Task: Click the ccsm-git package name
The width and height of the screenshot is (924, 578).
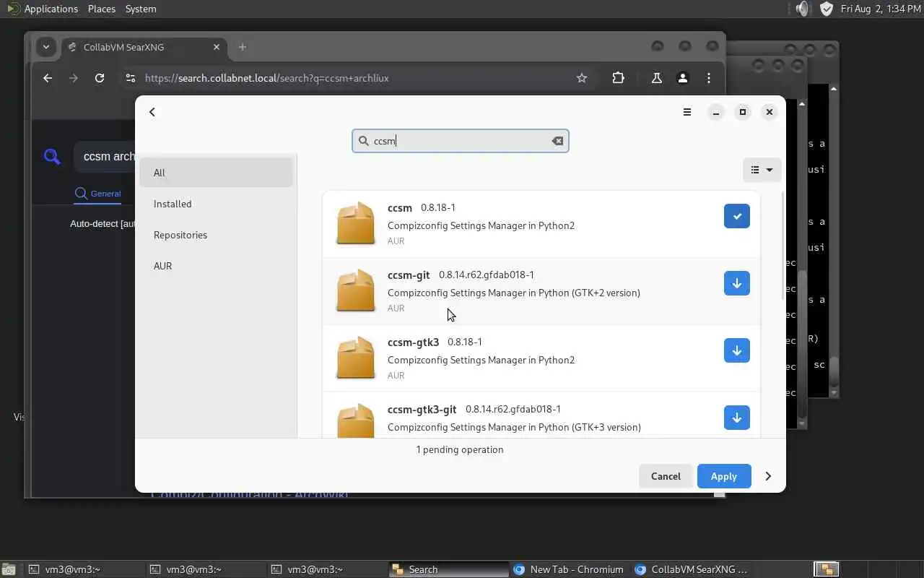Action: 409,275
